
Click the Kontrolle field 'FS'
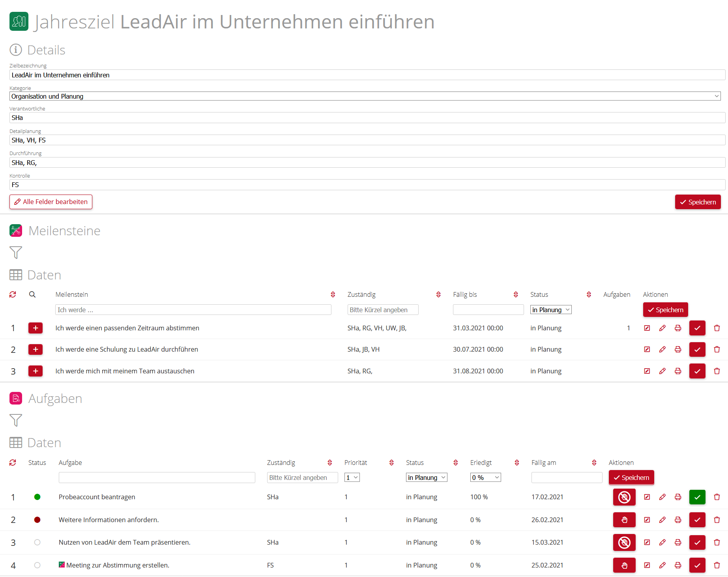367,185
